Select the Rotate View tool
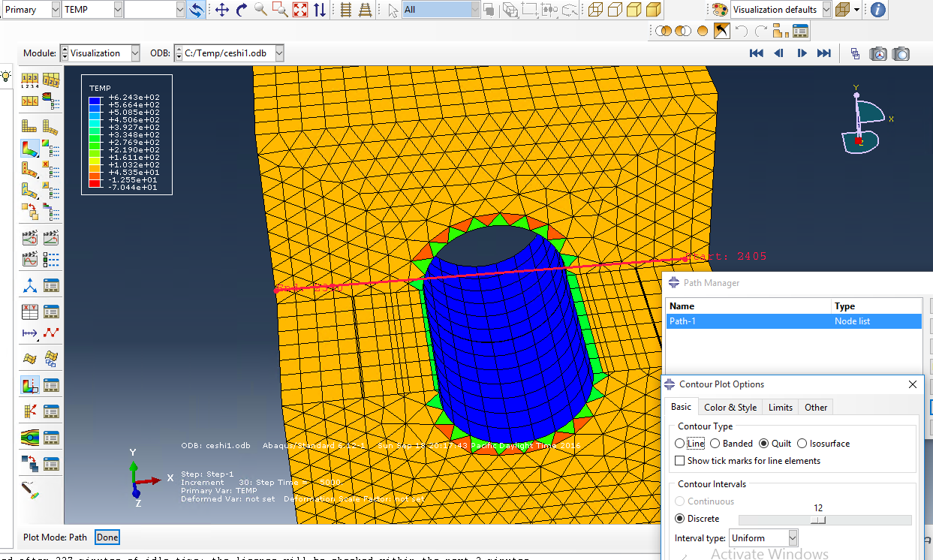 (241, 10)
